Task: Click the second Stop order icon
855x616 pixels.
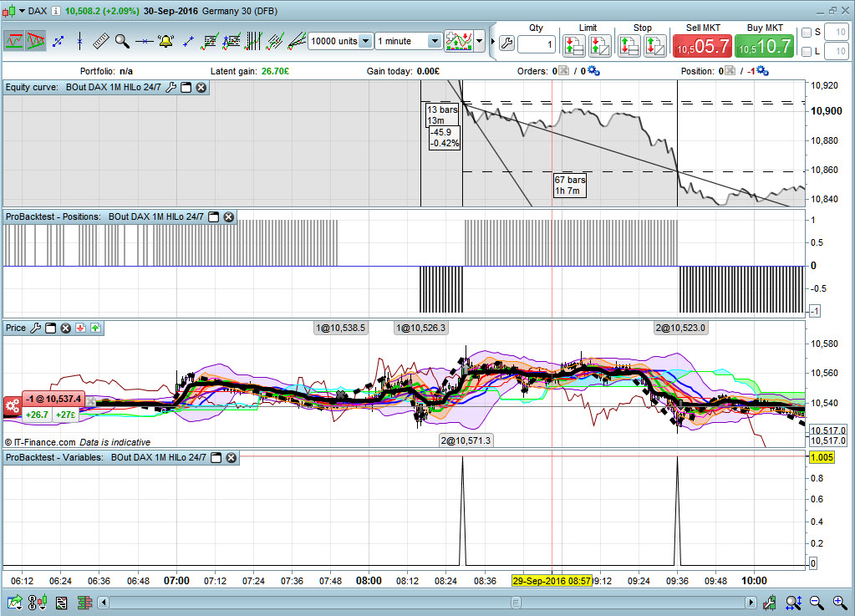Action: [x=655, y=46]
